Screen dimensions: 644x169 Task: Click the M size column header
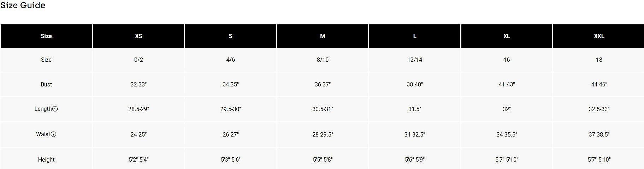point(323,36)
